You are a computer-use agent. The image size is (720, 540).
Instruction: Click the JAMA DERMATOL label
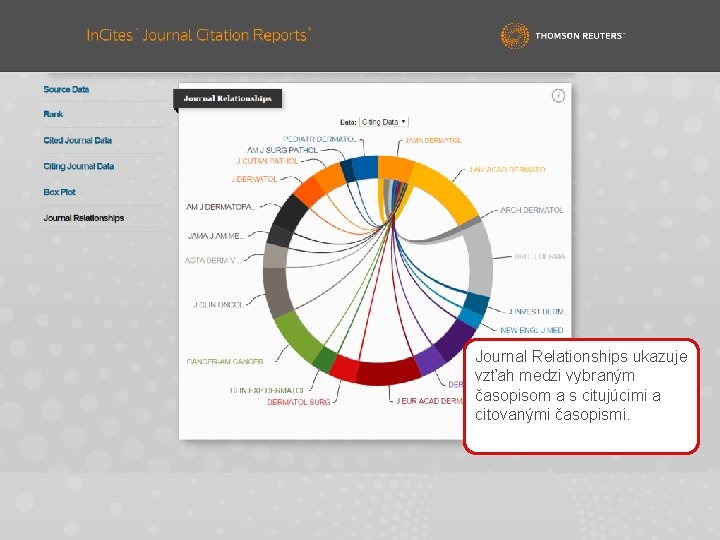point(433,141)
